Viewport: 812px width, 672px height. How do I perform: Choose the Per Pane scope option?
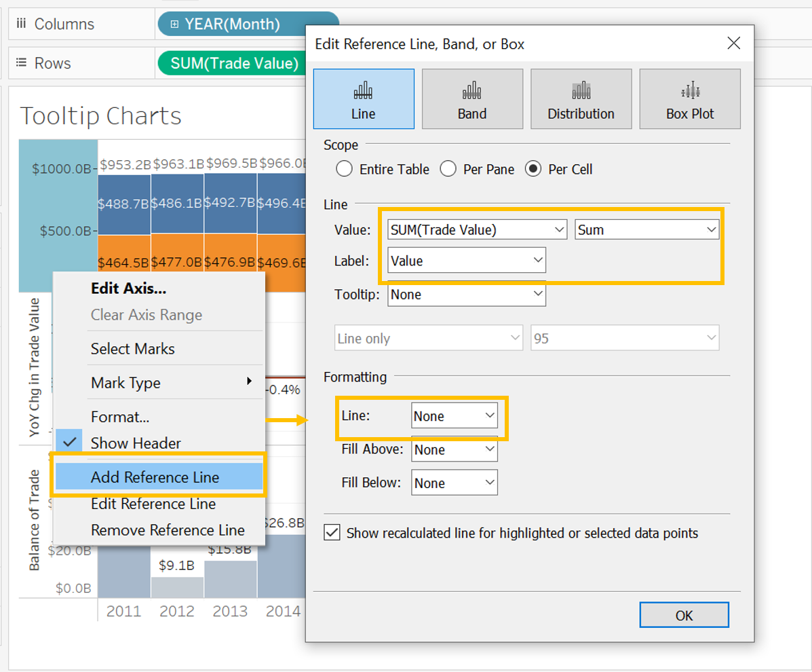click(448, 169)
